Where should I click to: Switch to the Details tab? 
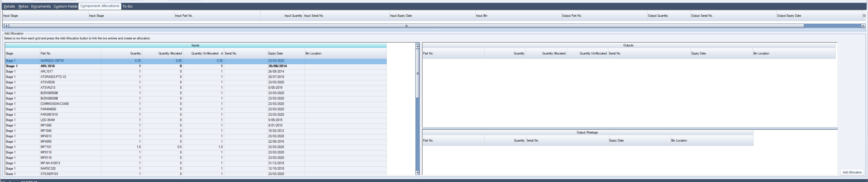(9, 6)
